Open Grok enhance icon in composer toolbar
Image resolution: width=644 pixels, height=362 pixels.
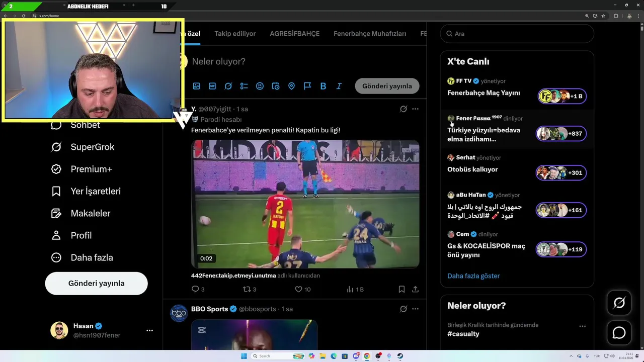point(228,86)
